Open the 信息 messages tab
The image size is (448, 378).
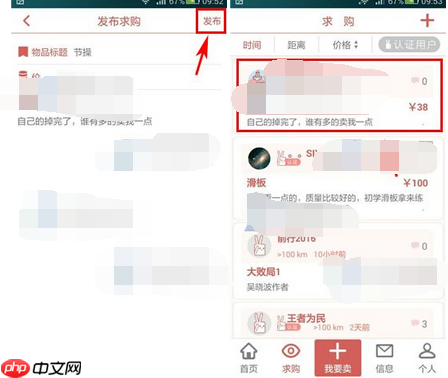click(x=384, y=358)
